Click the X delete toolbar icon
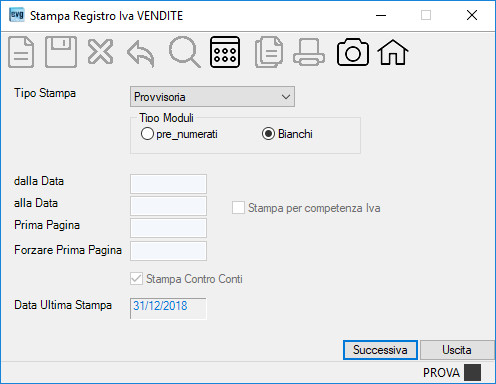 click(x=100, y=52)
